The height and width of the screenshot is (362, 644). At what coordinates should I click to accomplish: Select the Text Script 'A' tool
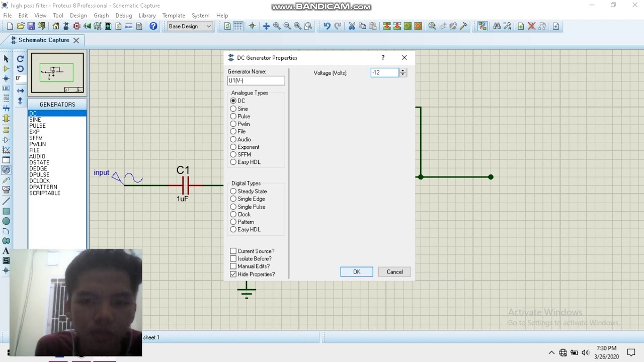(x=6, y=251)
